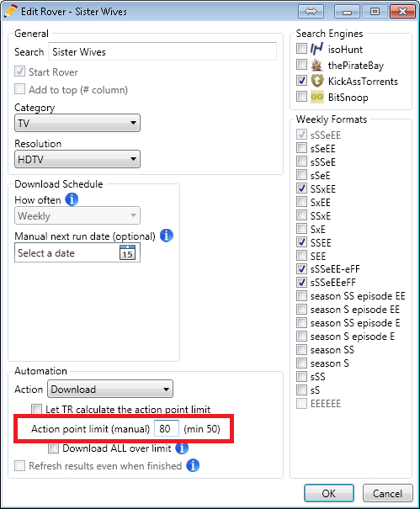420x509 pixels.
Task: Check the sSeEE weekly format
Action: [301, 148]
